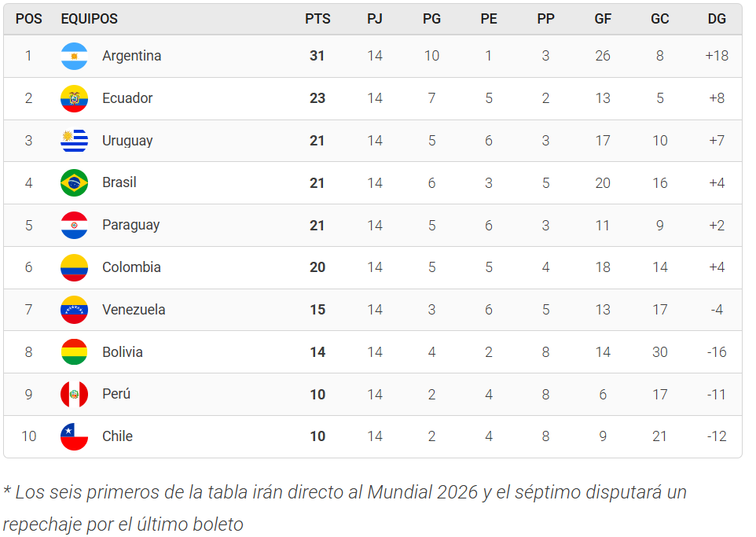Viewport: 756px width, 537px height.
Task: Open the Venezuela team name
Action: 134,310
